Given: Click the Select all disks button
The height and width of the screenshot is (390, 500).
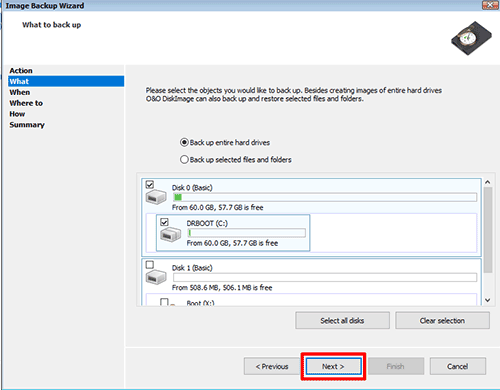Looking at the screenshot, I should (342, 320).
